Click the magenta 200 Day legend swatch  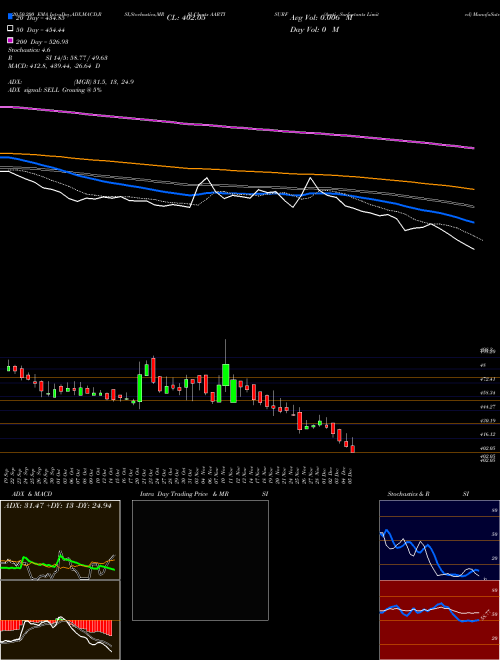point(10,41)
